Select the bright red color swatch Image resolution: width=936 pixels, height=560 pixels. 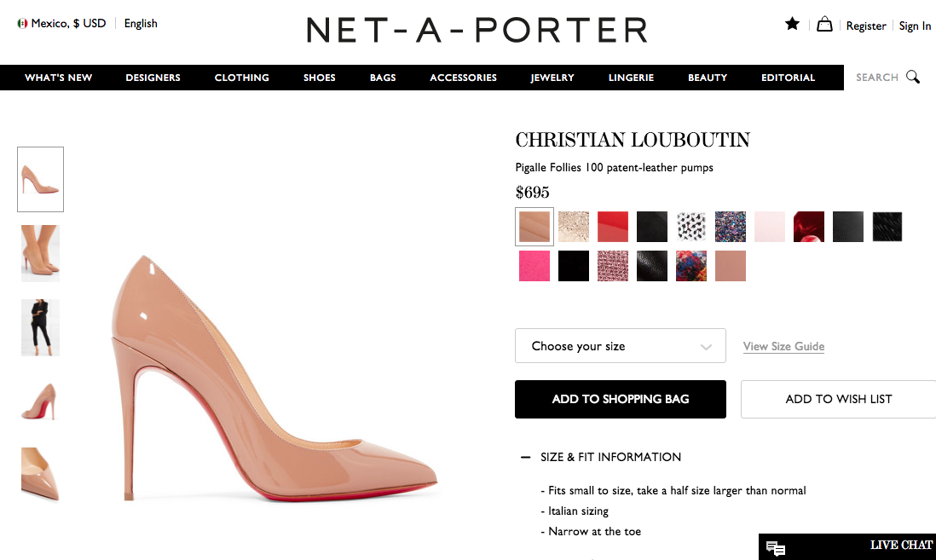tap(613, 227)
